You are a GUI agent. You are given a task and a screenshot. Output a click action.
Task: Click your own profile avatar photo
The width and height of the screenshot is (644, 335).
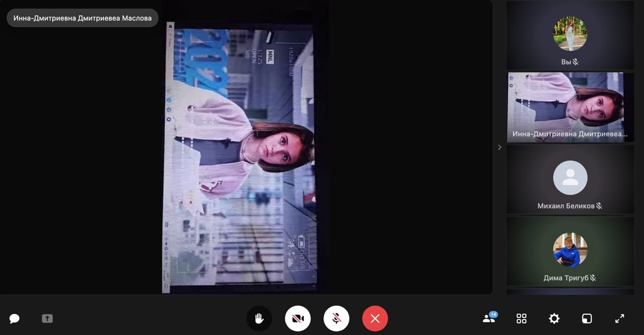point(570,34)
